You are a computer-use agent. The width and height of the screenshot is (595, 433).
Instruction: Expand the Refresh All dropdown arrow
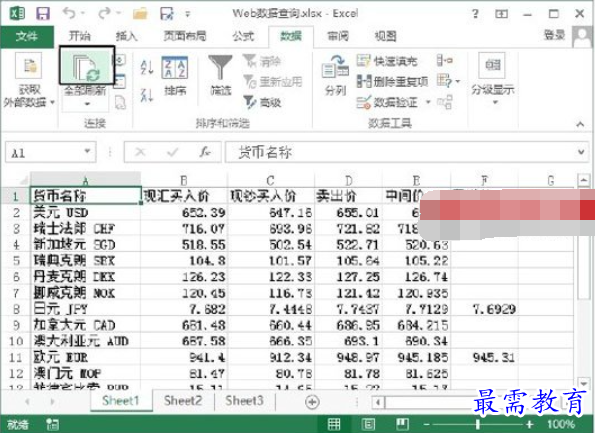pos(87,104)
